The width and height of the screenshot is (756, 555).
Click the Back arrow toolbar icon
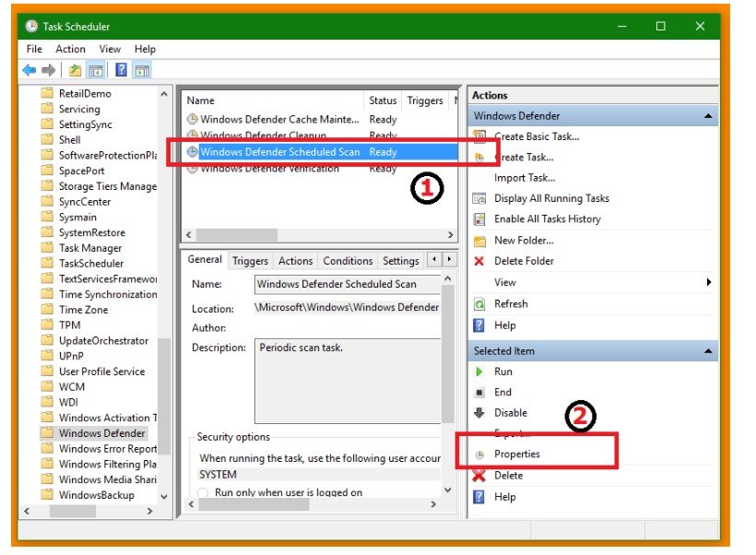pyautogui.click(x=30, y=70)
